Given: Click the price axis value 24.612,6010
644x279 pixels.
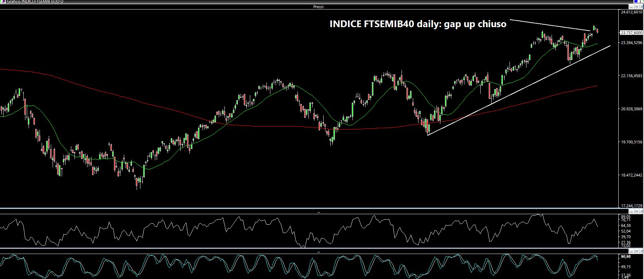Looking at the screenshot, I should (632, 12).
